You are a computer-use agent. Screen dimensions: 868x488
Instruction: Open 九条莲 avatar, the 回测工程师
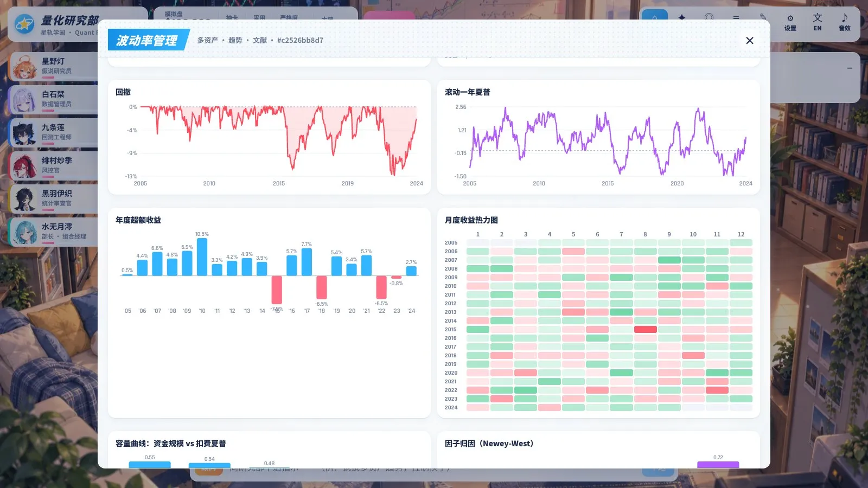24,133
